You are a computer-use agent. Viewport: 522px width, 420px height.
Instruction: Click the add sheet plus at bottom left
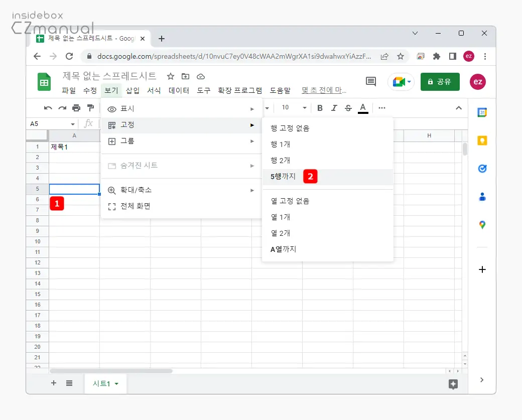click(54, 383)
